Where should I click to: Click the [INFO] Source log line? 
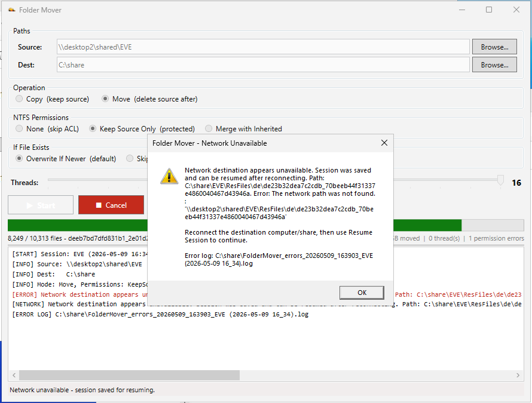pos(77,264)
